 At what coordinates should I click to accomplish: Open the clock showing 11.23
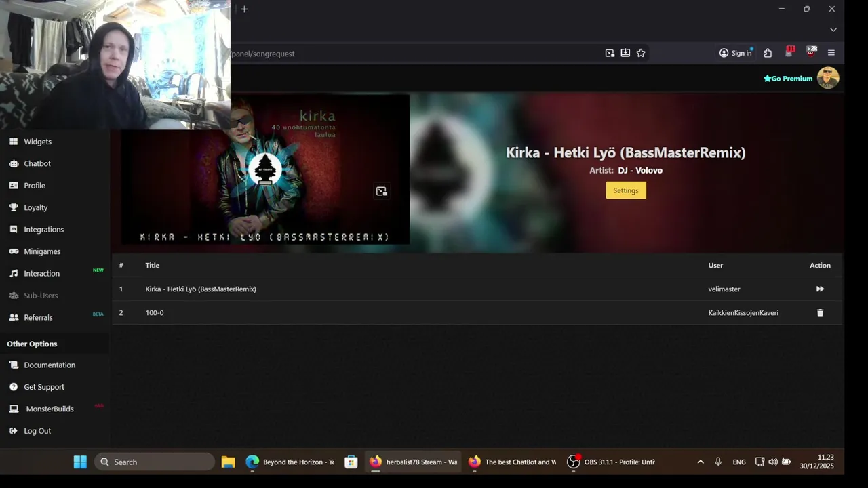click(x=816, y=462)
